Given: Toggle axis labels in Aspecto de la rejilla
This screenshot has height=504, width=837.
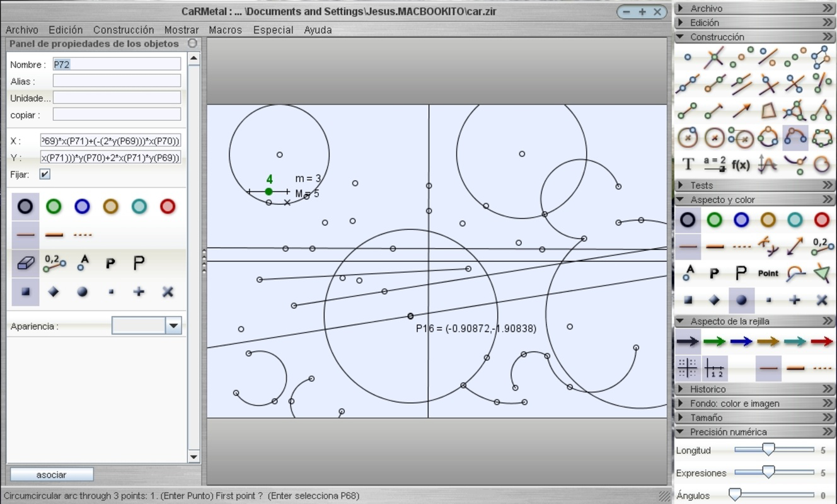Looking at the screenshot, I should click(x=714, y=368).
